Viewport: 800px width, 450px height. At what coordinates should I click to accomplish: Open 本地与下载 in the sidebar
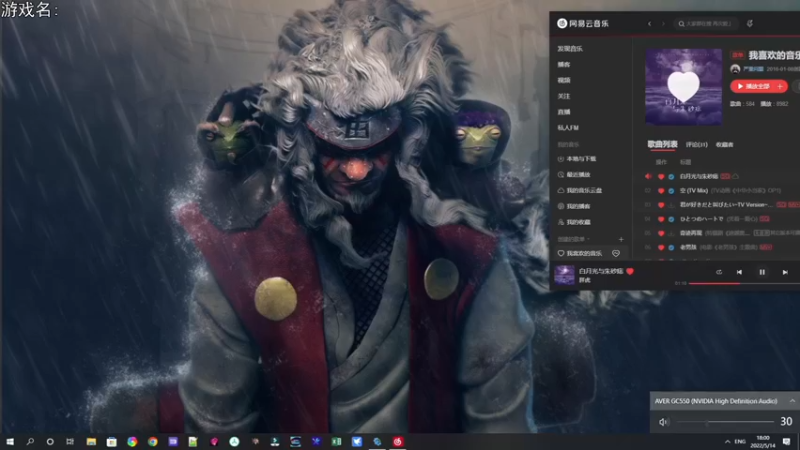pyautogui.click(x=577, y=159)
